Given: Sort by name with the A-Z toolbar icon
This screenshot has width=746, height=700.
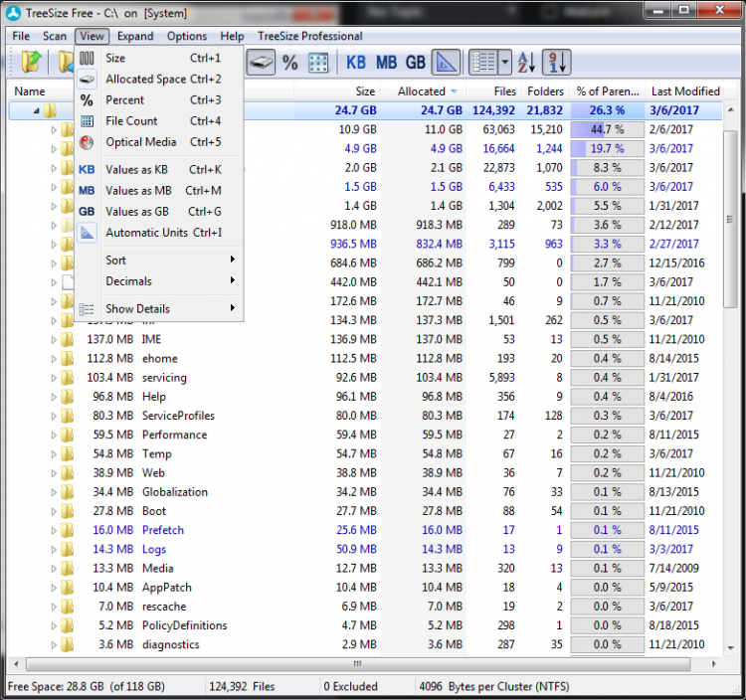Looking at the screenshot, I should coord(527,63).
